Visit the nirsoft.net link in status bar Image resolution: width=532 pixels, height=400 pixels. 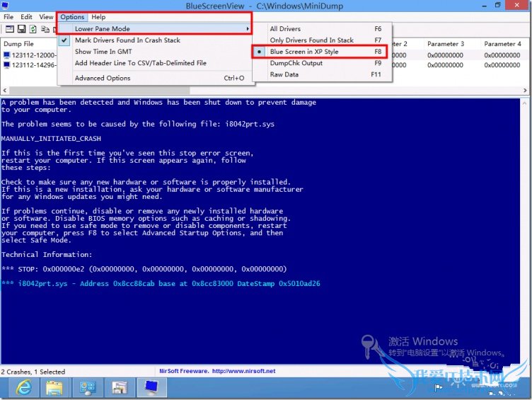243,371
